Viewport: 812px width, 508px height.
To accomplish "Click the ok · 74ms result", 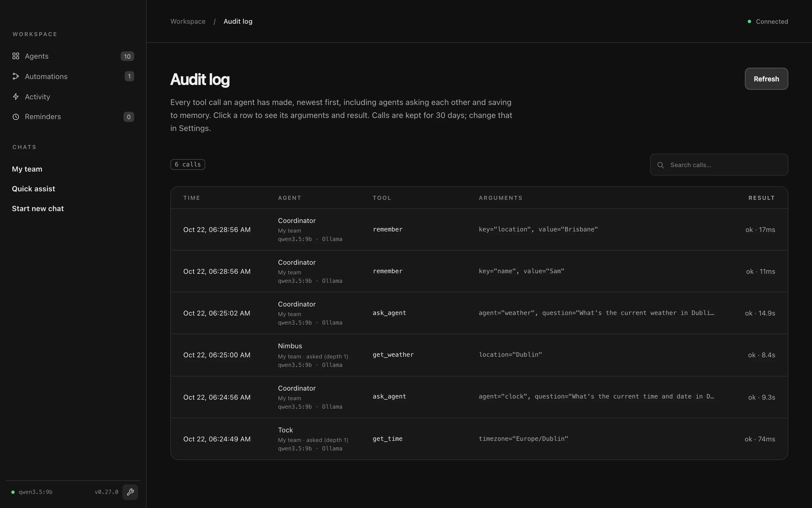I will pos(760,439).
